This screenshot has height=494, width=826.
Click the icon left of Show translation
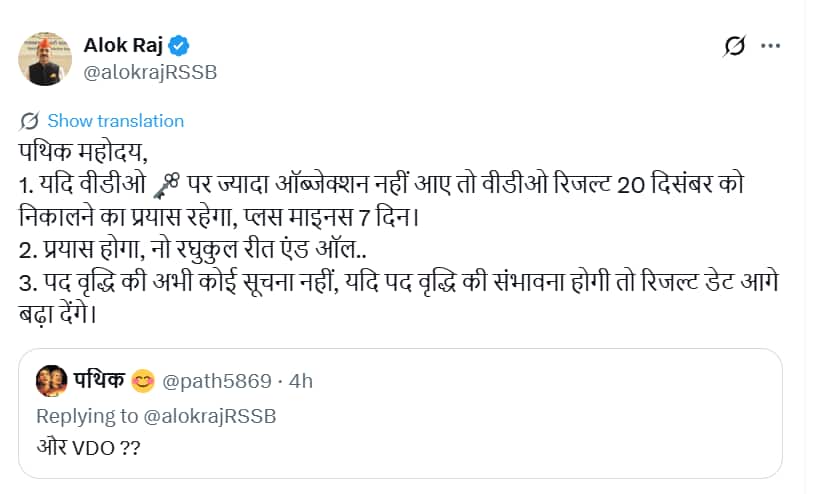(29, 121)
